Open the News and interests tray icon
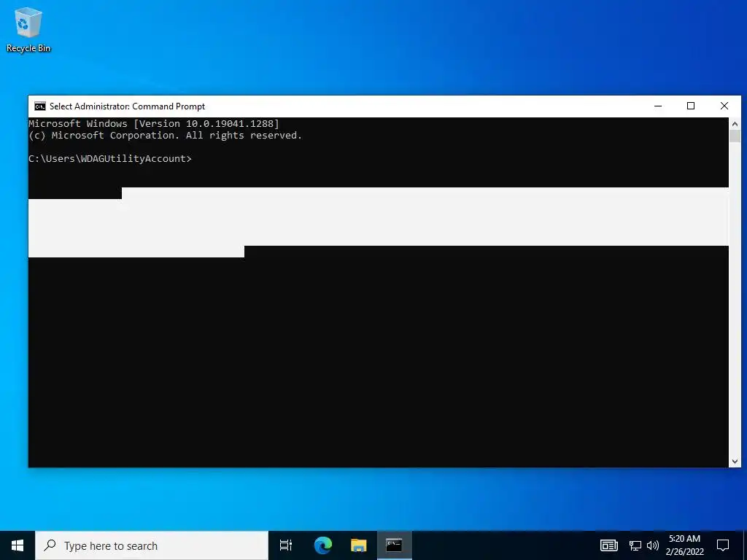The image size is (747, 560). [609, 545]
